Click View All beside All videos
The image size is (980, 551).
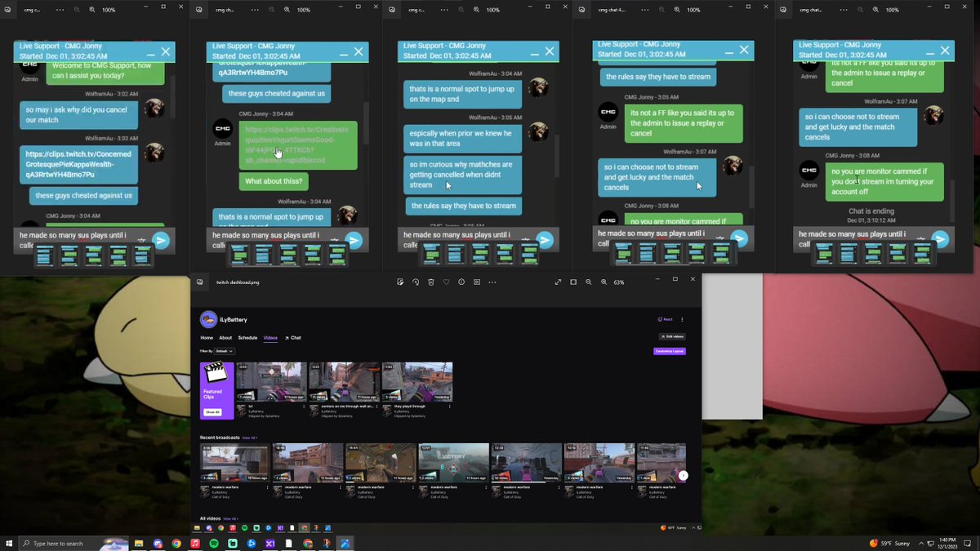pos(230,518)
